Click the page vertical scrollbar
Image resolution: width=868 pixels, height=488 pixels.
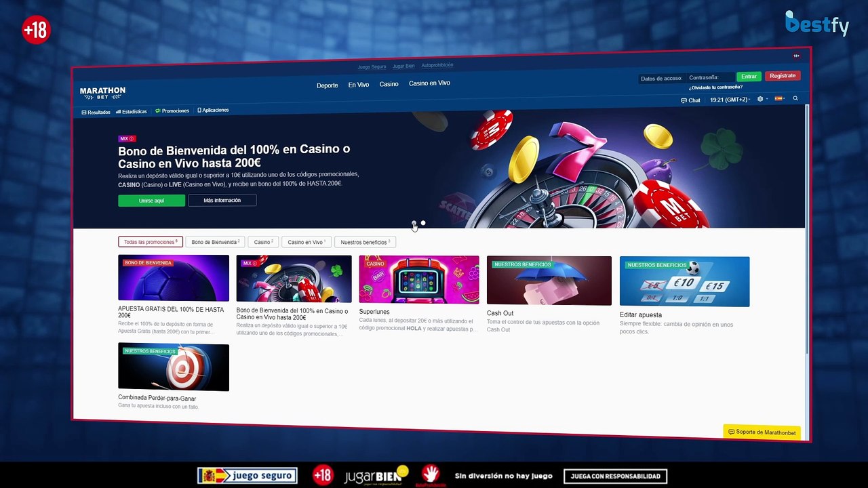(x=807, y=230)
